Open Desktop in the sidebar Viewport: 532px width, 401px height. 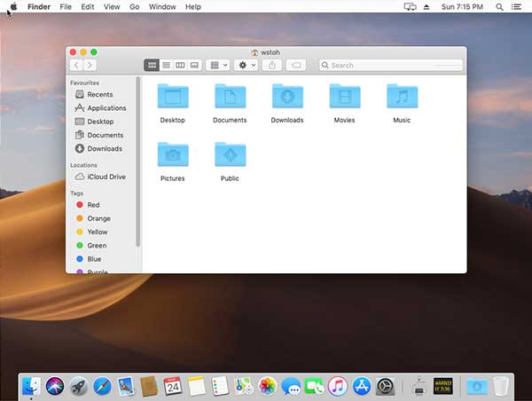[94, 122]
